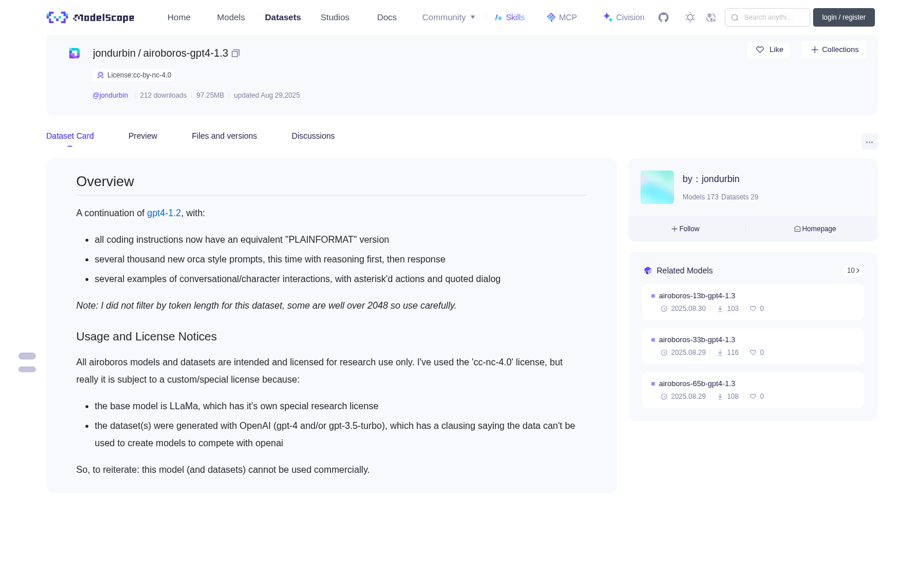Click the Collections button
The image size is (924, 578).
pyautogui.click(x=834, y=50)
